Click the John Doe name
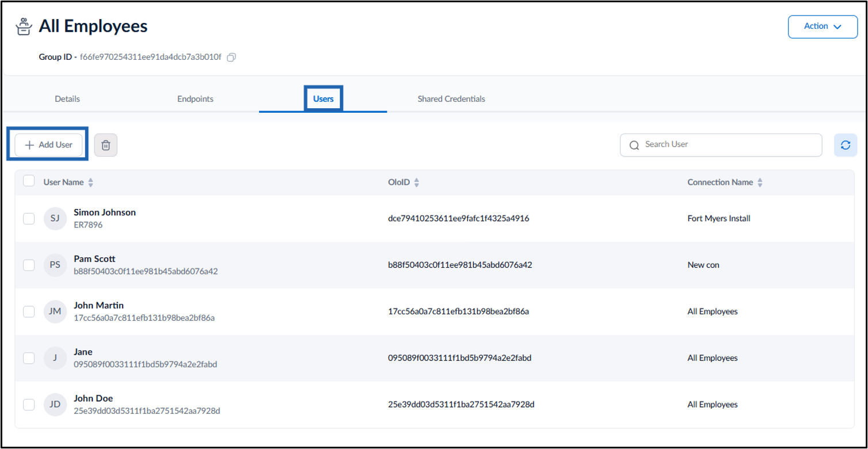 coord(93,398)
